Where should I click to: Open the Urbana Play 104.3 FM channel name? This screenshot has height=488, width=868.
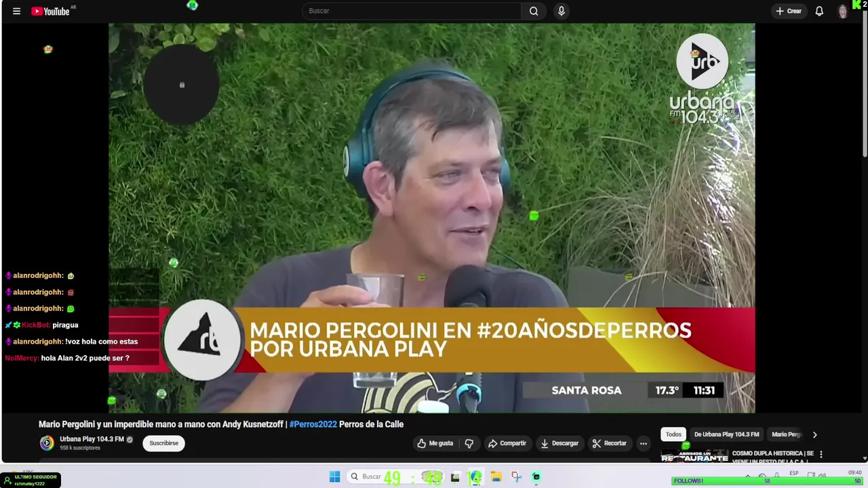coord(92,439)
